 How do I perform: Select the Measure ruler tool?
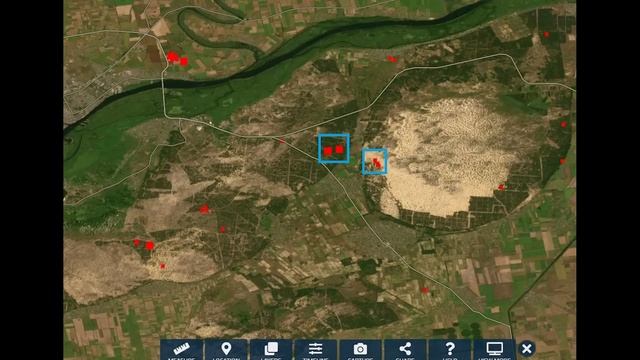click(181, 350)
